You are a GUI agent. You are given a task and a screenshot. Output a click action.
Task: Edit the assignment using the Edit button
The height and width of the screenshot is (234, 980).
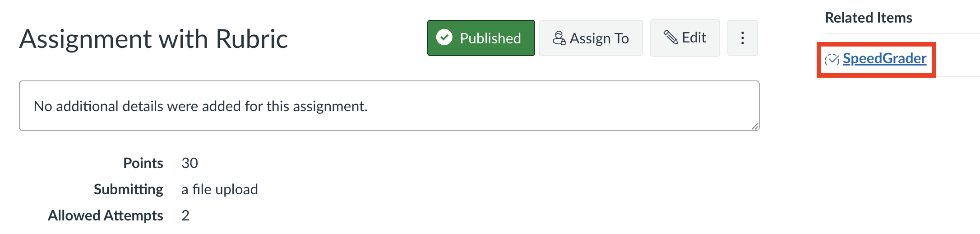685,38
